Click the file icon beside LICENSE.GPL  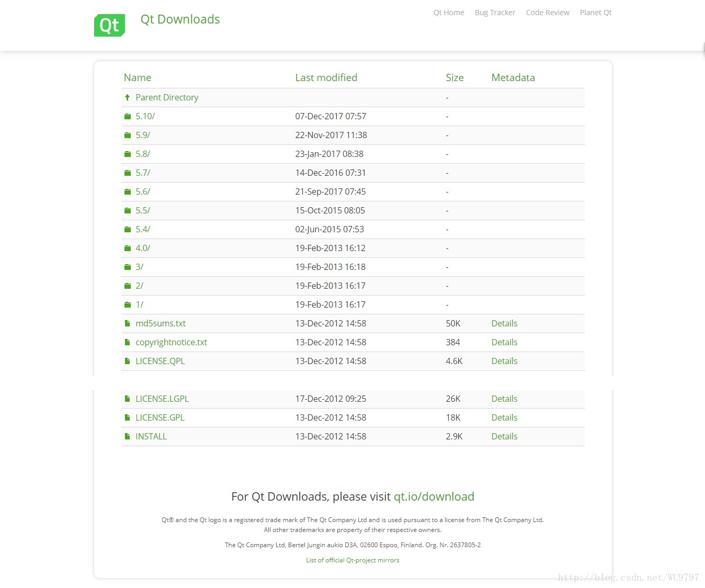point(127,417)
